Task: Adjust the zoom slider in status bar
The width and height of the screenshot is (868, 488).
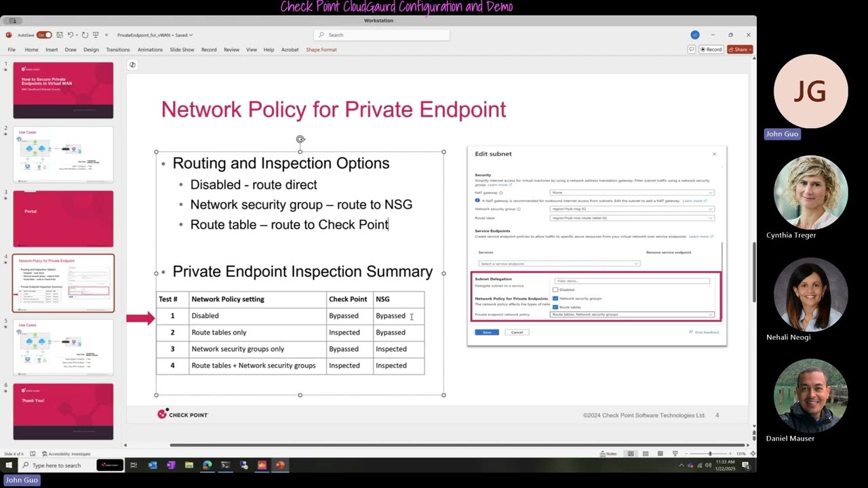Action: click(710, 453)
